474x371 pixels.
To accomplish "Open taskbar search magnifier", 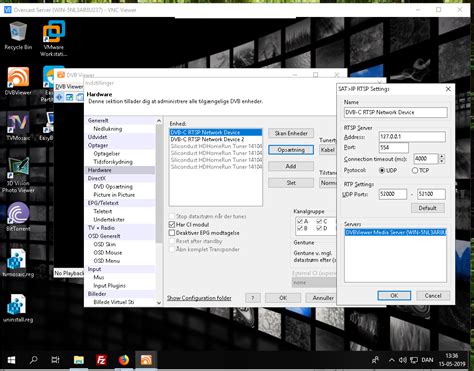I will point(34,360).
